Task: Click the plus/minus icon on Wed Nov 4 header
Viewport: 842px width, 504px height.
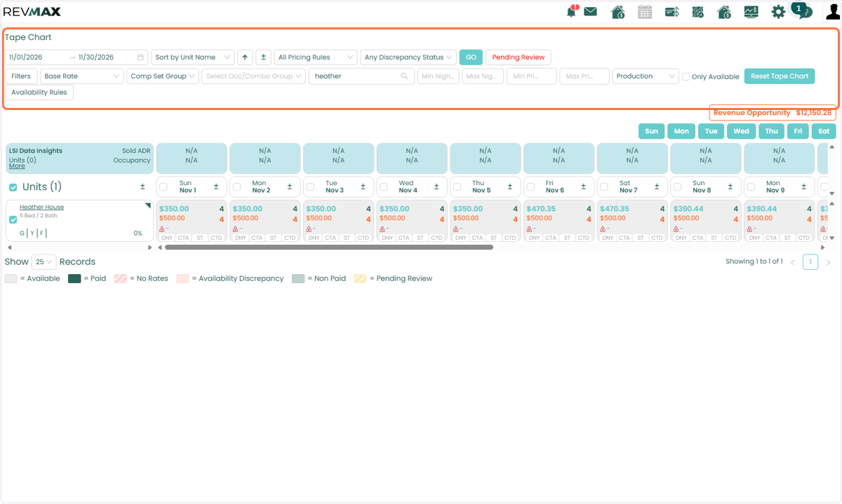Action: [x=436, y=187]
